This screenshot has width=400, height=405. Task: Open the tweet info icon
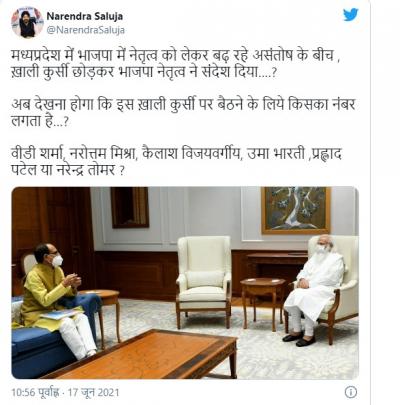(351, 392)
